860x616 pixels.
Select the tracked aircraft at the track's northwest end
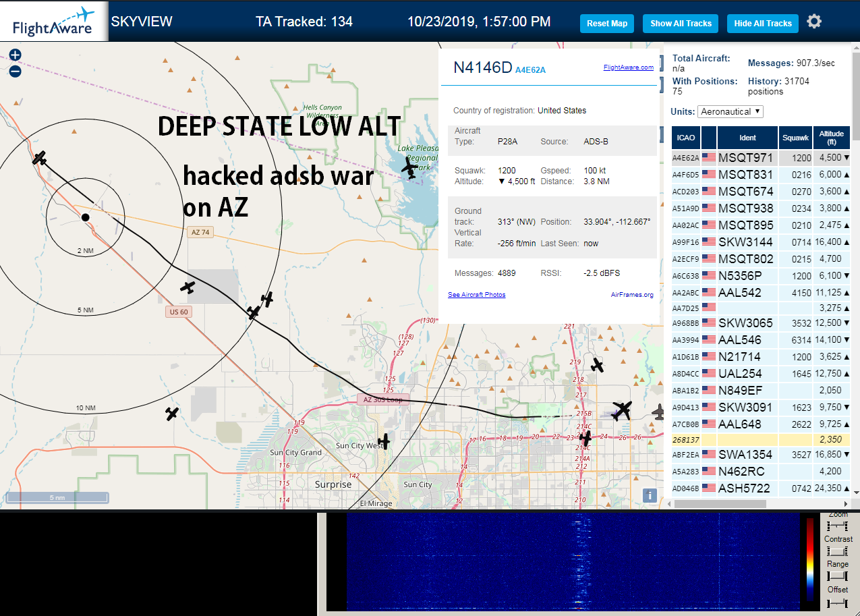tap(40, 158)
